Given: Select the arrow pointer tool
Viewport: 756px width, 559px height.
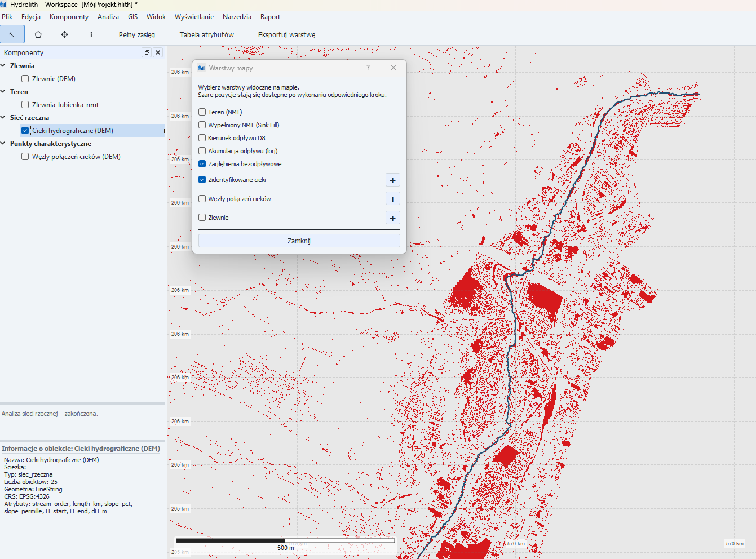Looking at the screenshot, I should click(x=12, y=34).
